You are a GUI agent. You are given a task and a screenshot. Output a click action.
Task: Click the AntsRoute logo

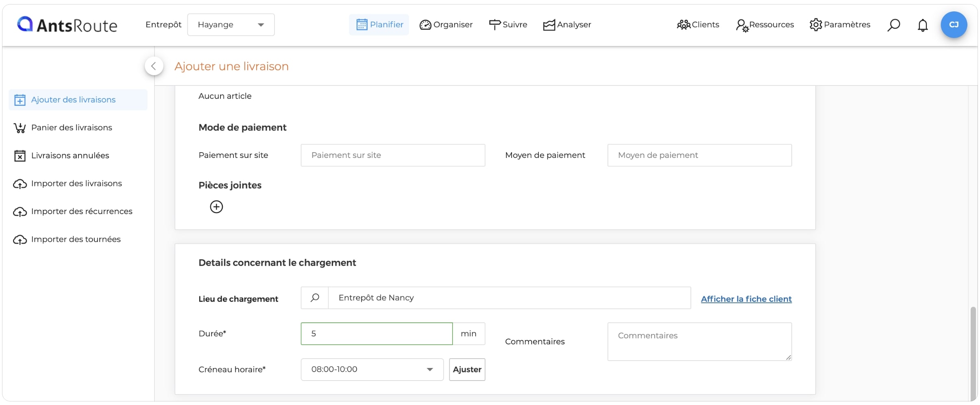(67, 25)
